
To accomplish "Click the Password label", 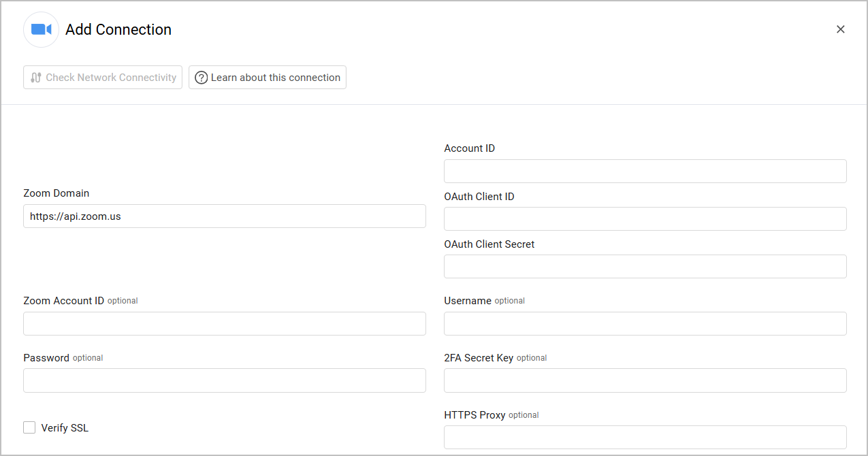I will point(46,357).
